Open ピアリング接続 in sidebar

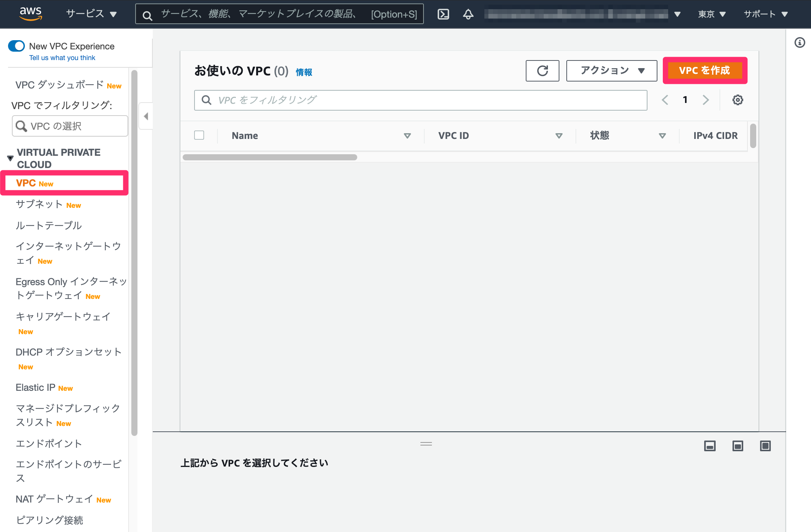point(49,520)
